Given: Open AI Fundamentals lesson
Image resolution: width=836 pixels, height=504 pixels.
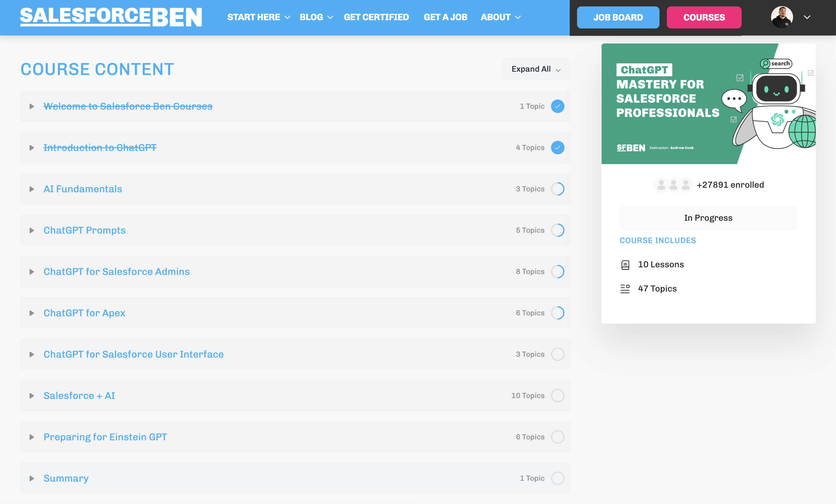Looking at the screenshot, I should coord(82,189).
